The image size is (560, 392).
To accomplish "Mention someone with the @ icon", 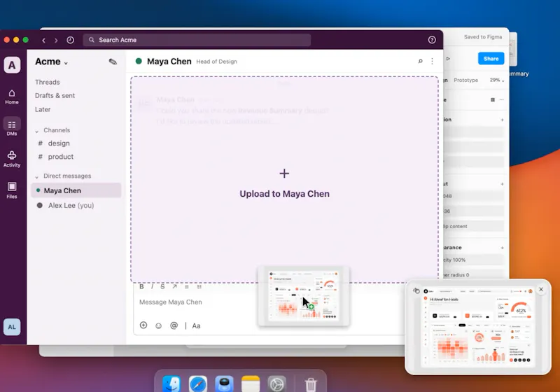I will (x=174, y=325).
